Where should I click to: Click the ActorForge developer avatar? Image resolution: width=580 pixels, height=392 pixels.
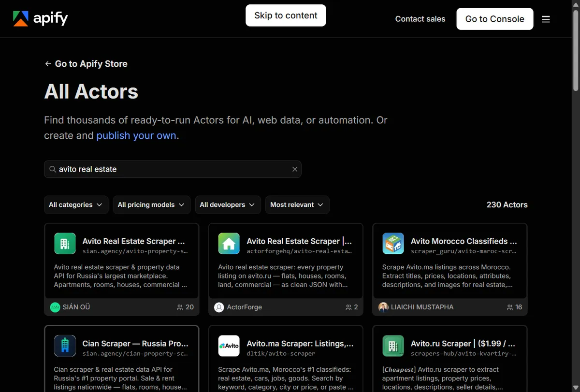click(x=219, y=307)
